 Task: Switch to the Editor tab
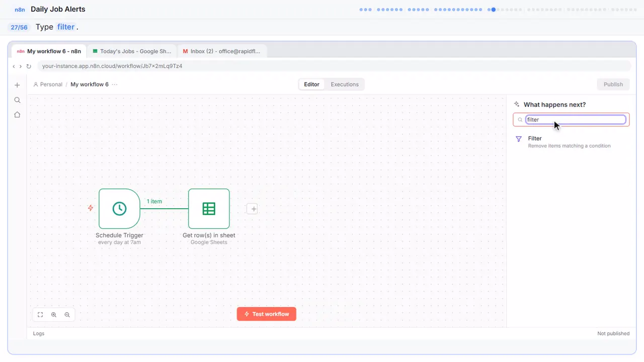pos(311,84)
